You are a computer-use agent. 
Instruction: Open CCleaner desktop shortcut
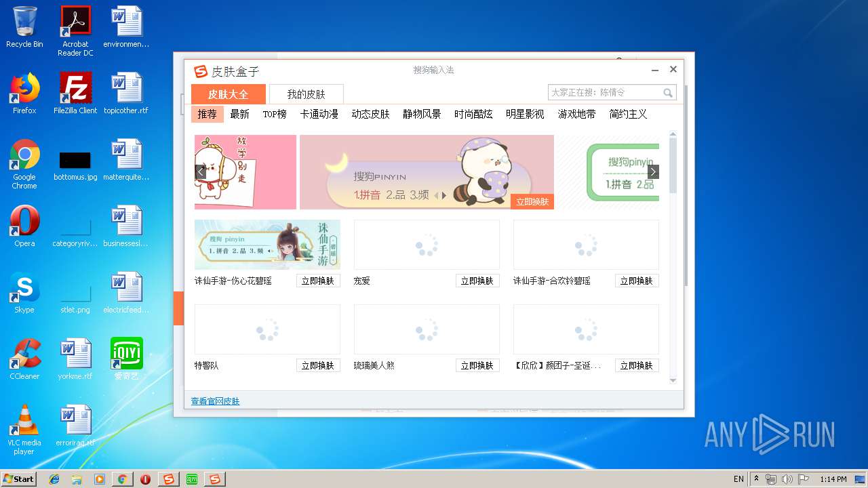[24, 359]
